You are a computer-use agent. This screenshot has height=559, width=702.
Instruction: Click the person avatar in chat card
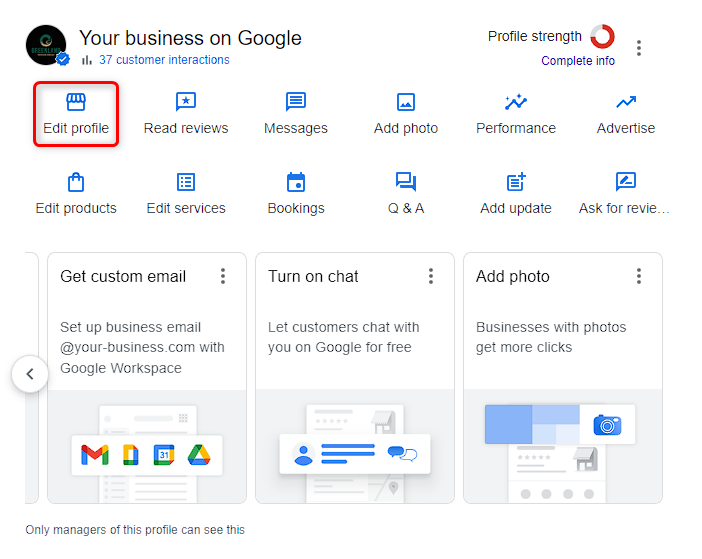[303, 455]
